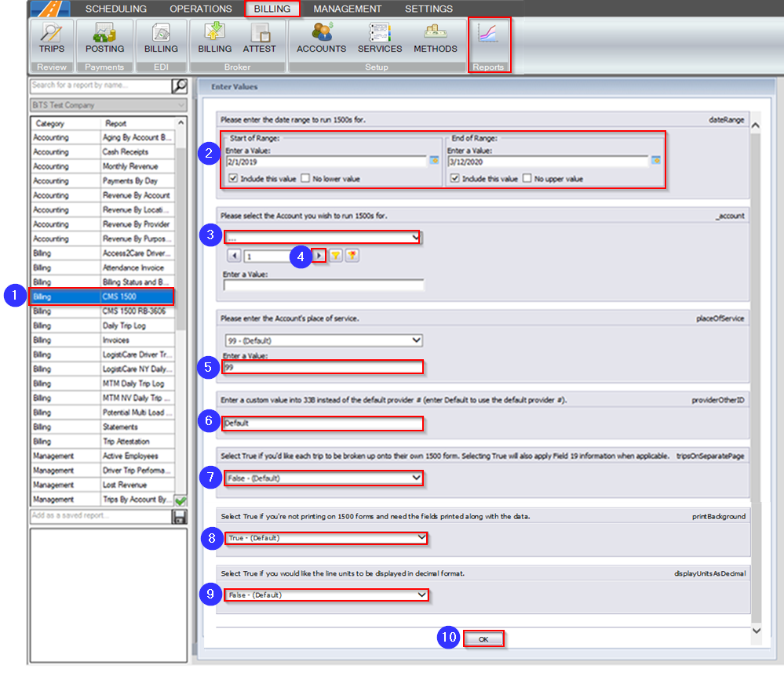Open the Methods setup icon
The width and height of the screenshot is (784, 691).
tap(435, 38)
